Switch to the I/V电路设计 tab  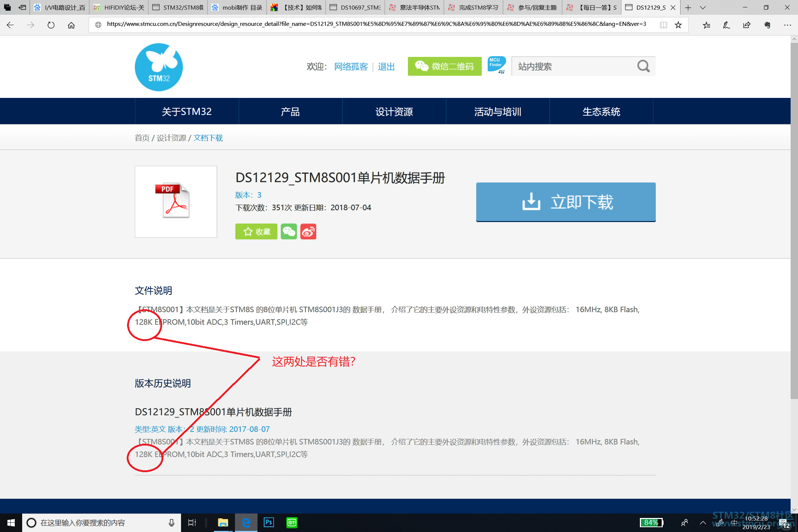(60, 7)
